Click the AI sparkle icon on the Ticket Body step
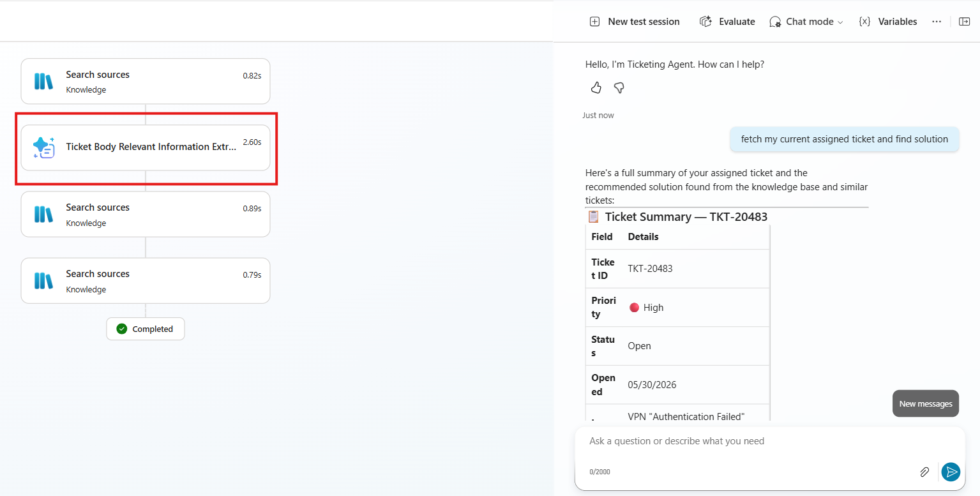980x496 pixels. pyautogui.click(x=43, y=147)
